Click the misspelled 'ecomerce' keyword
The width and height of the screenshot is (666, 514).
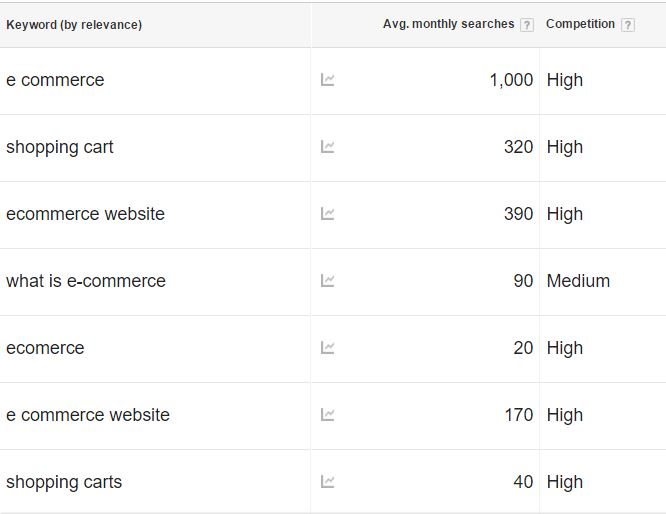pos(45,348)
